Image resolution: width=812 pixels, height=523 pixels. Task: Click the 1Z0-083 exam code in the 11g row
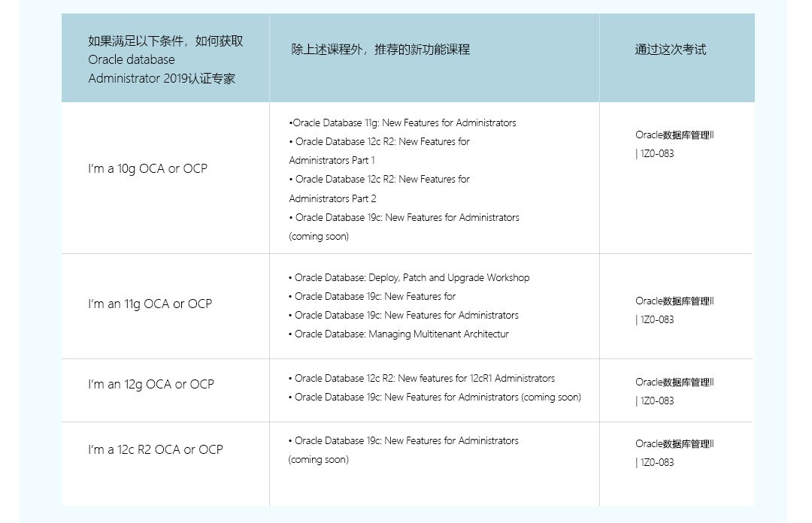(x=655, y=320)
